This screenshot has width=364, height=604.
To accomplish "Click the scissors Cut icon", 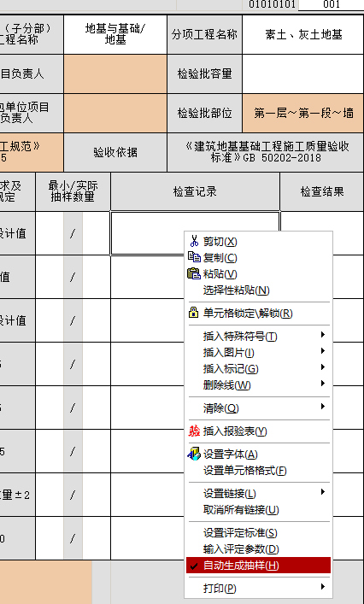I will [x=194, y=241].
